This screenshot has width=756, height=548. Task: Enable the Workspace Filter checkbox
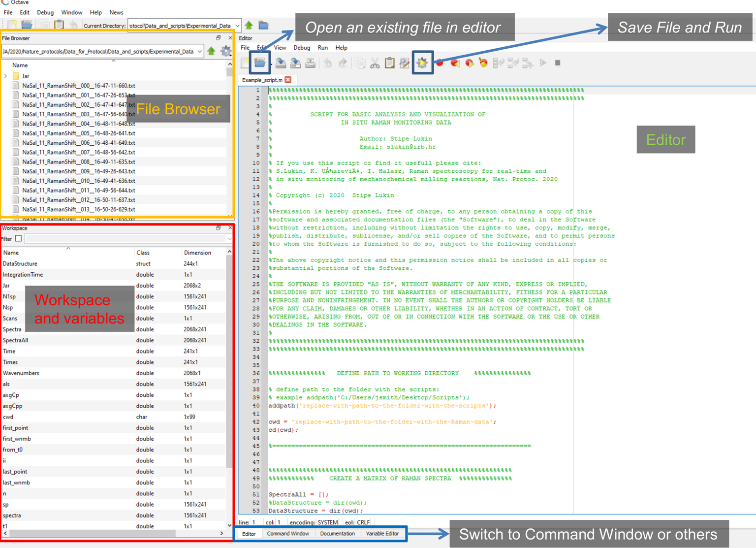(x=18, y=239)
